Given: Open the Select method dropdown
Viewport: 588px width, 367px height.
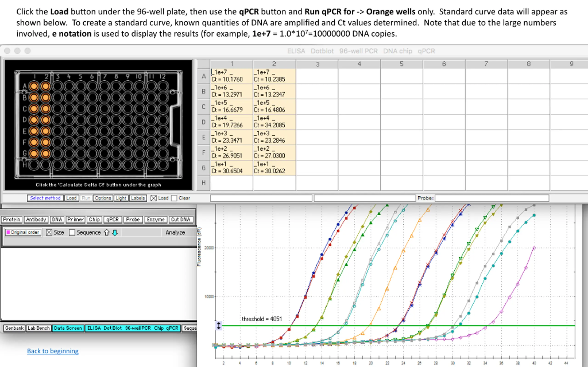Looking at the screenshot, I should [x=45, y=198].
